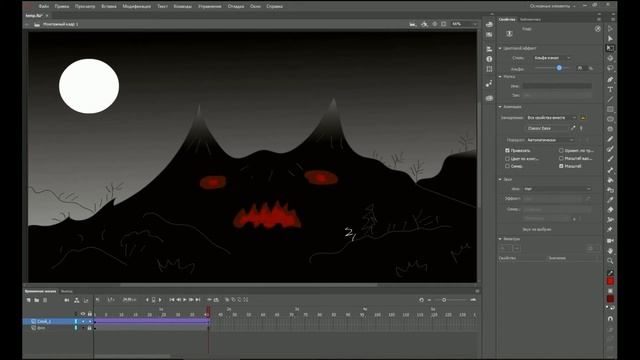Open the stage zoom percentage dropdown
Viewport: 640px width, 360px height.
pos(464,24)
